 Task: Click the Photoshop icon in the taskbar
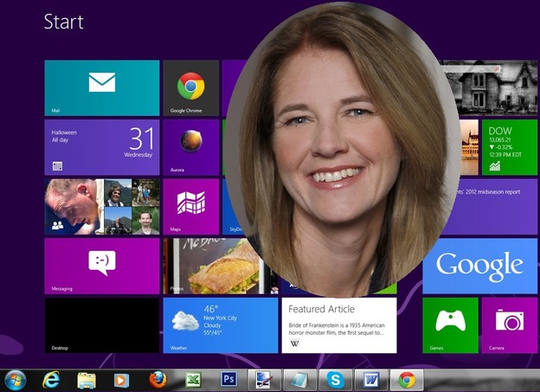click(229, 379)
